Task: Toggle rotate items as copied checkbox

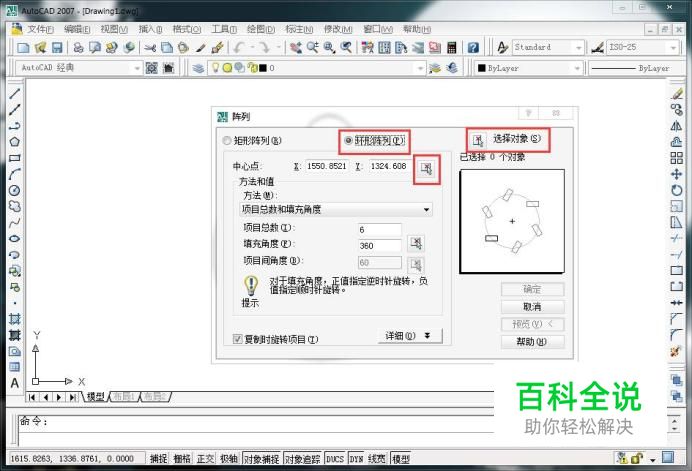Action: pyautogui.click(x=237, y=339)
